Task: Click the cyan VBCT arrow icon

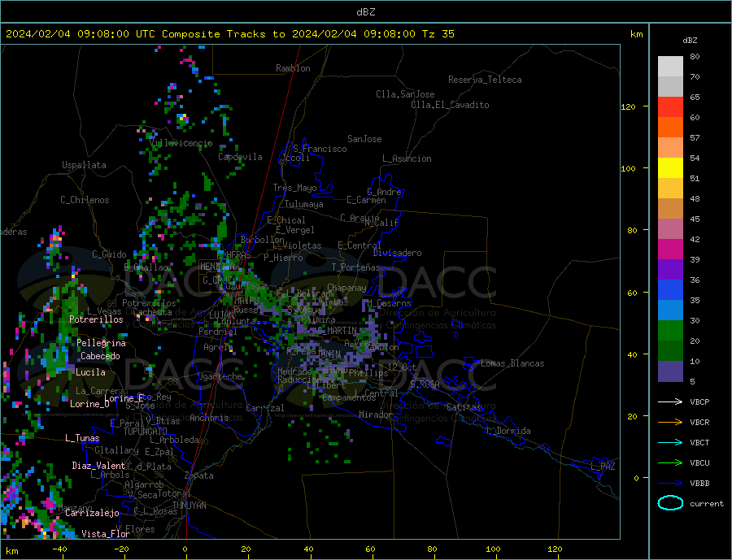Action: 670,442
